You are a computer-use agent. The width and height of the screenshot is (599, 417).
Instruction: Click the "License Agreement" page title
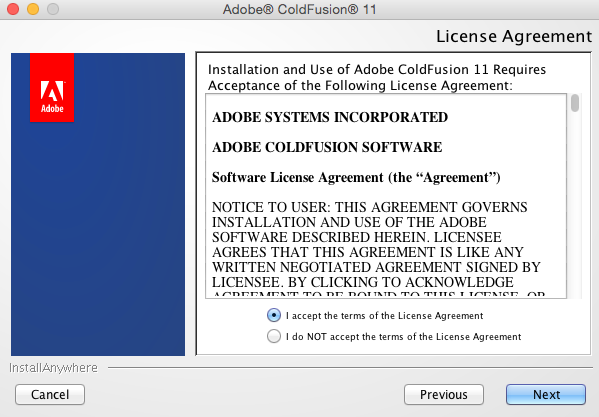click(x=514, y=37)
